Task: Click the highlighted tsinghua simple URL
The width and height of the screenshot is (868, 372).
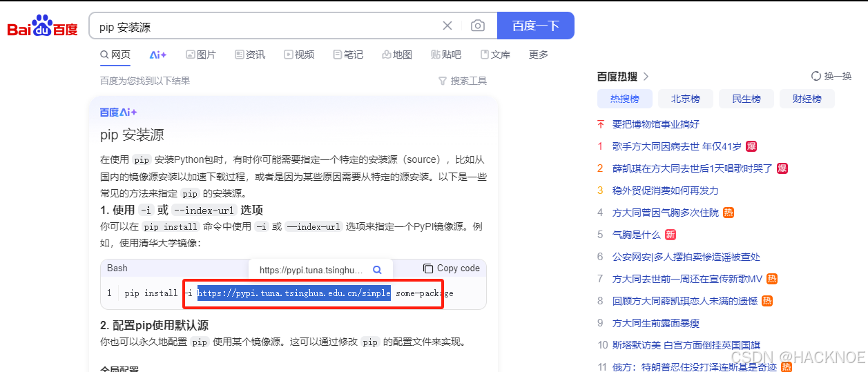Action: 294,293
